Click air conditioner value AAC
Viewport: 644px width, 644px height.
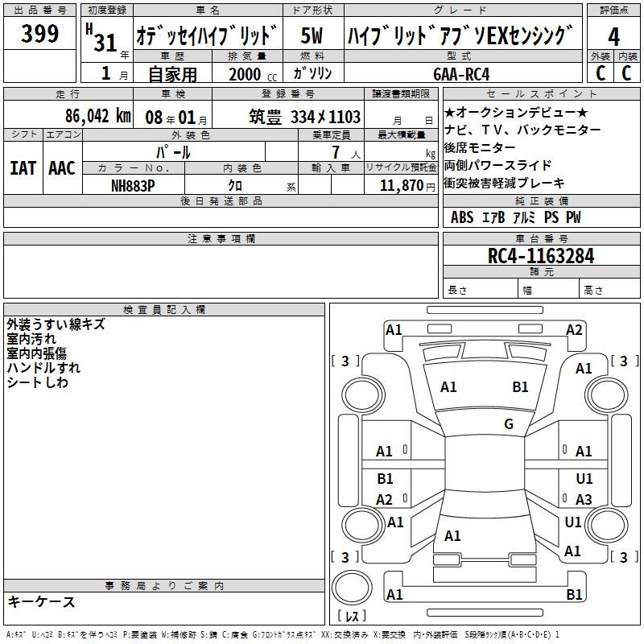point(62,168)
